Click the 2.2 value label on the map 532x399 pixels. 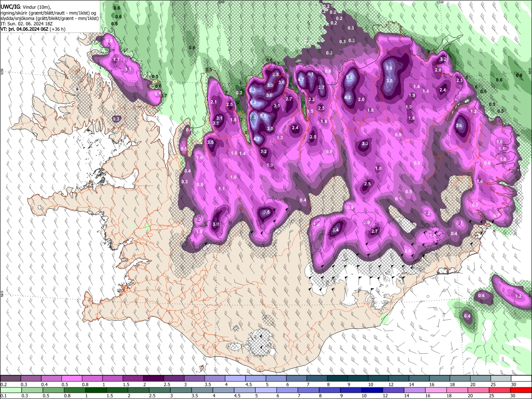[x=312, y=100]
